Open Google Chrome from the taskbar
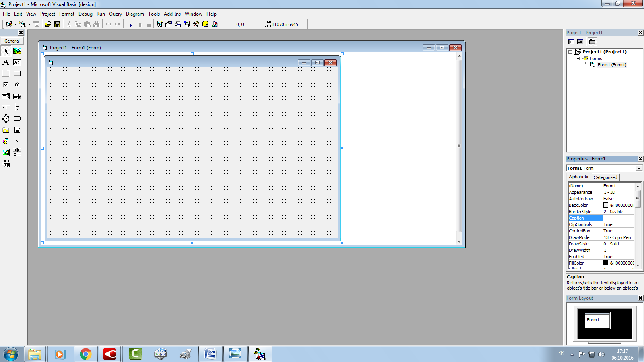 click(85, 354)
